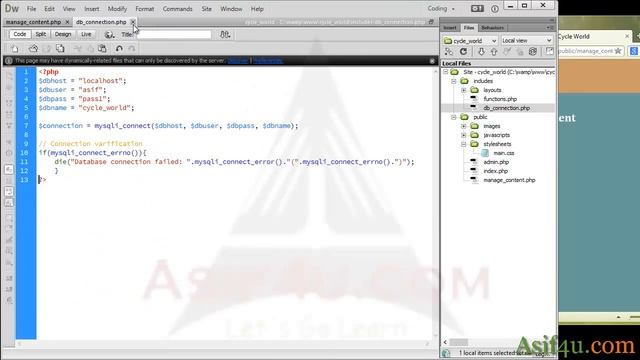Click the Discover link in info bar

tap(238, 61)
